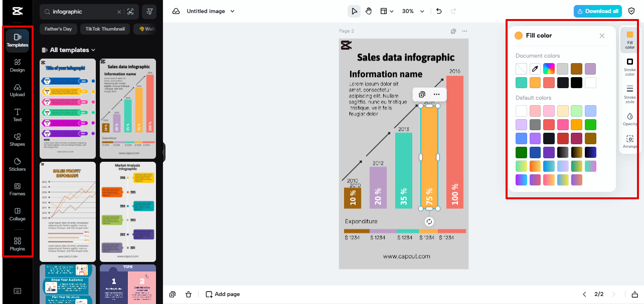Click Add page below the canvas
The image size is (644, 304).
coord(223,294)
